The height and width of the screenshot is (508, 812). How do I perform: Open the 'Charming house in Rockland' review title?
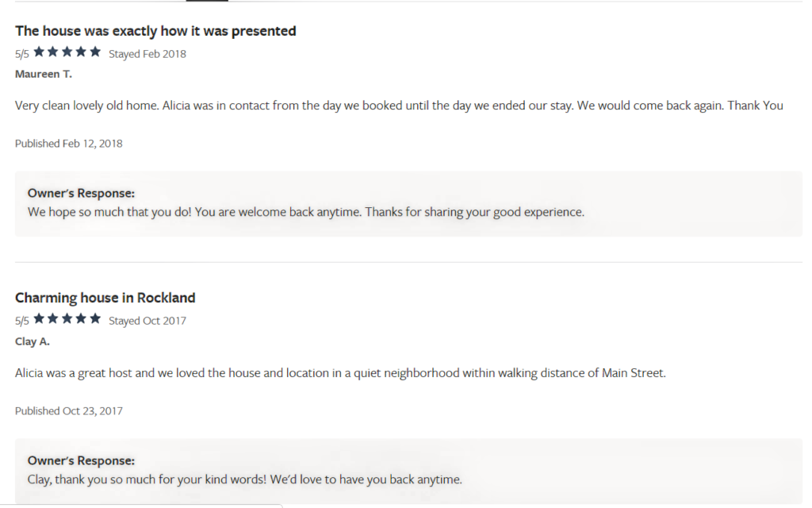(105, 298)
